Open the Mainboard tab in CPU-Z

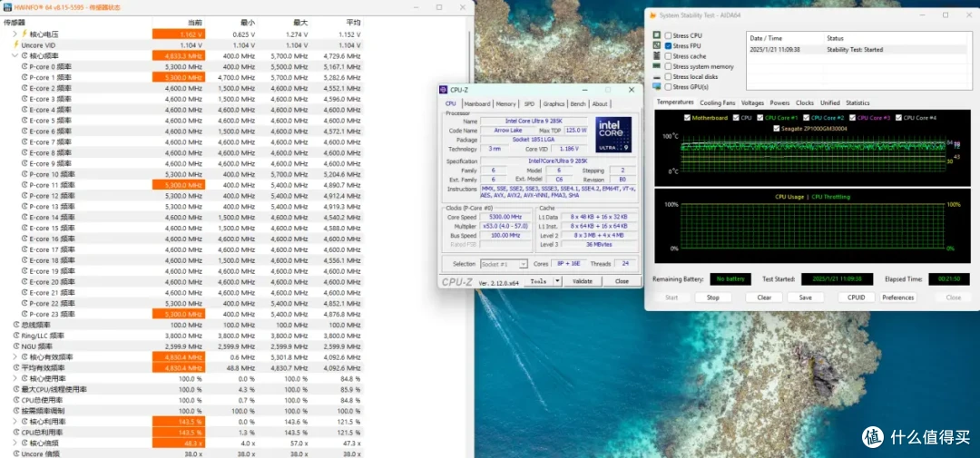[477, 103]
